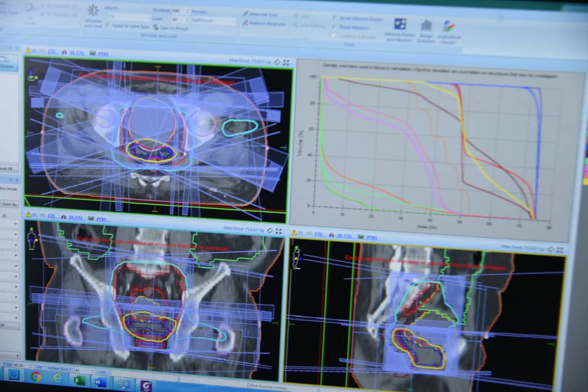This screenshot has height=392, width=588.
Task: Maximize the coronal view panel
Action: pyautogui.click(x=278, y=231)
